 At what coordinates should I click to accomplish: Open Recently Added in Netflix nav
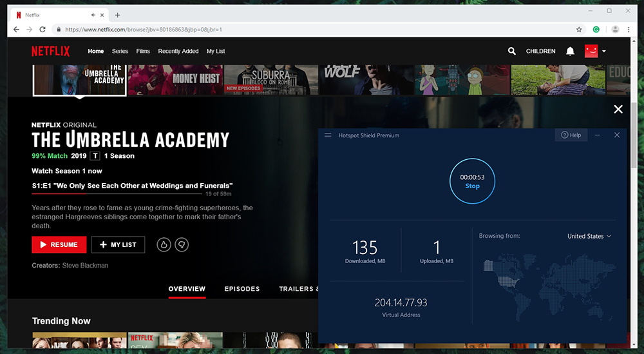178,51
